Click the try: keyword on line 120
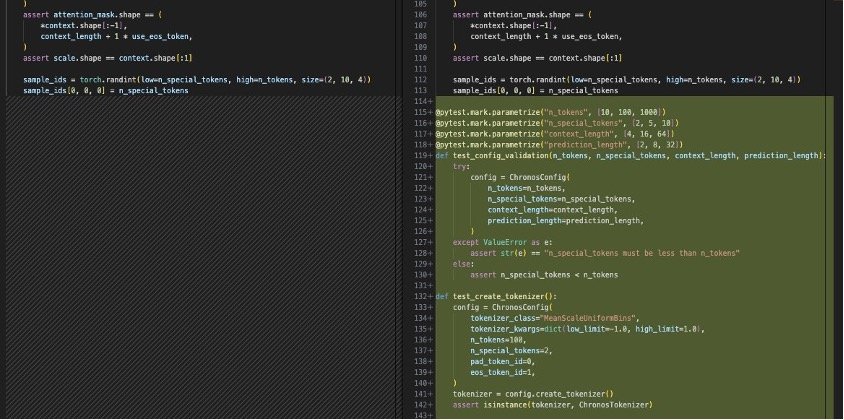This screenshot has height=420, width=844. coord(461,167)
